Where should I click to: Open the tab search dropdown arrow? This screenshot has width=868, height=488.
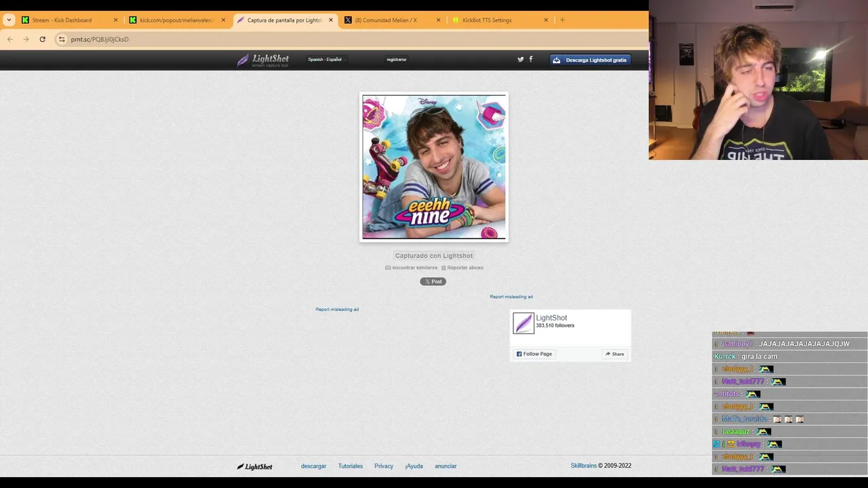click(x=9, y=20)
